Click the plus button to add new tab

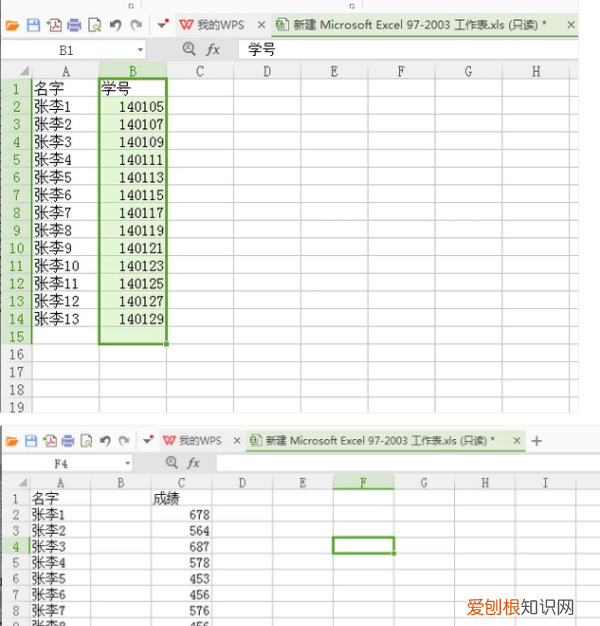tap(537, 441)
